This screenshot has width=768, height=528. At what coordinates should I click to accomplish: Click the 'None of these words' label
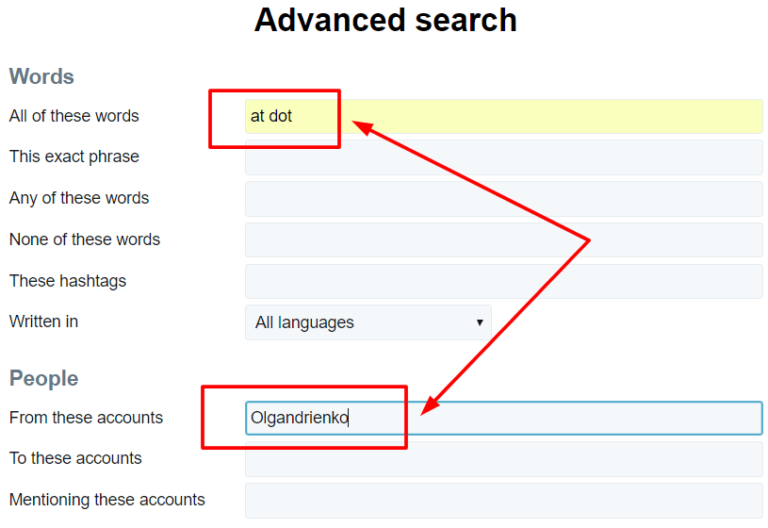pyautogui.click(x=84, y=239)
